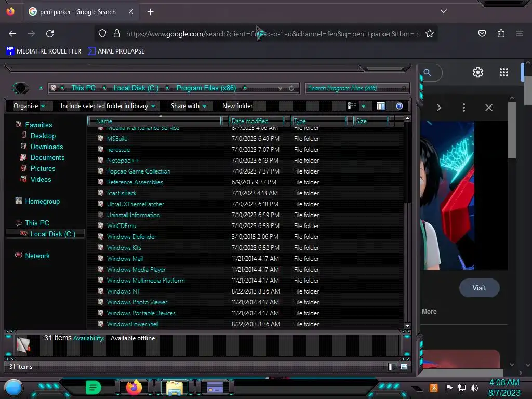Switch to large icons view in status bar
532x399 pixels.
coord(404,367)
